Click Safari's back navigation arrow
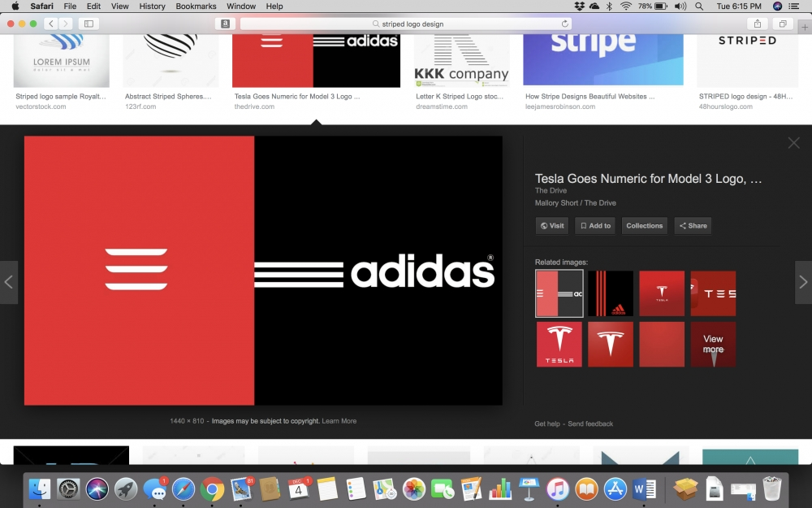The image size is (812, 508). tap(50, 24)
